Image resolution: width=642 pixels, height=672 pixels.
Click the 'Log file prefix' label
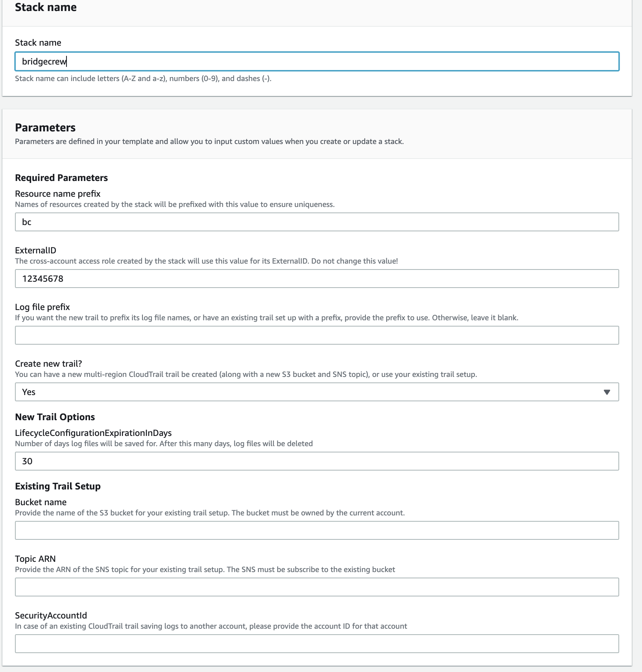(42, 307)
